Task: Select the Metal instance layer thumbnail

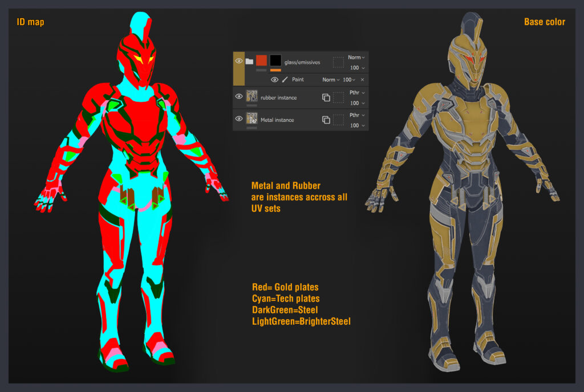Action: pos(252,119)
